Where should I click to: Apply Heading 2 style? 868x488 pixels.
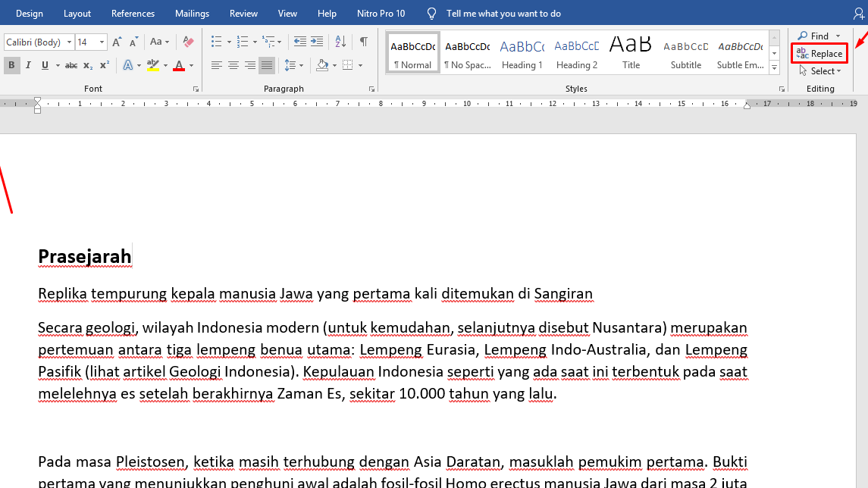(576, 52)
